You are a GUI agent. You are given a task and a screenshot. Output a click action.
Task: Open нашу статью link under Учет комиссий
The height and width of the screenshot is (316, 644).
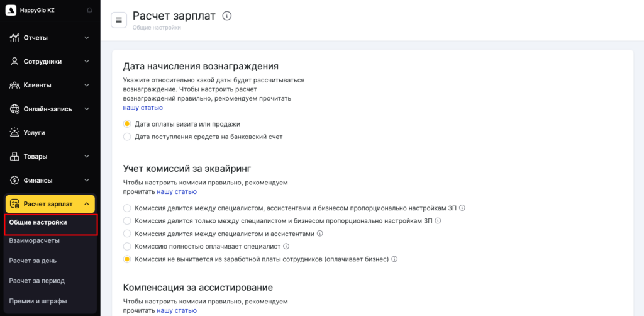tap(177, 191)
